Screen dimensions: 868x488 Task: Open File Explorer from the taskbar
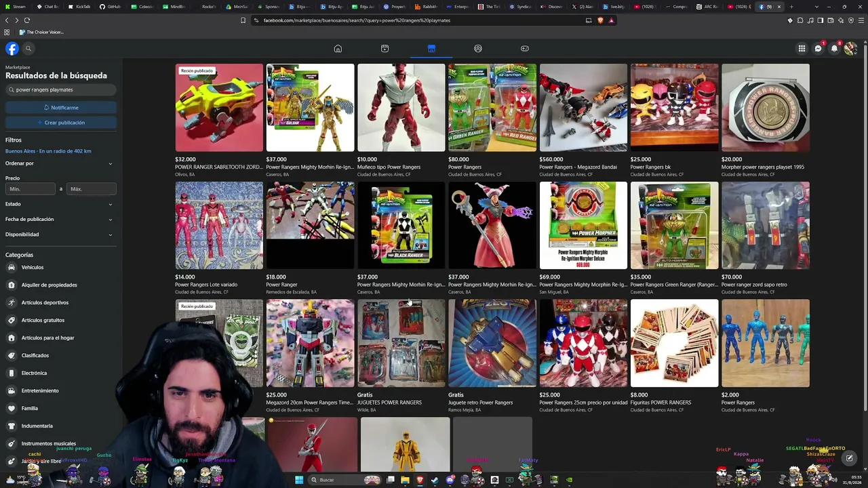(405, 480)
